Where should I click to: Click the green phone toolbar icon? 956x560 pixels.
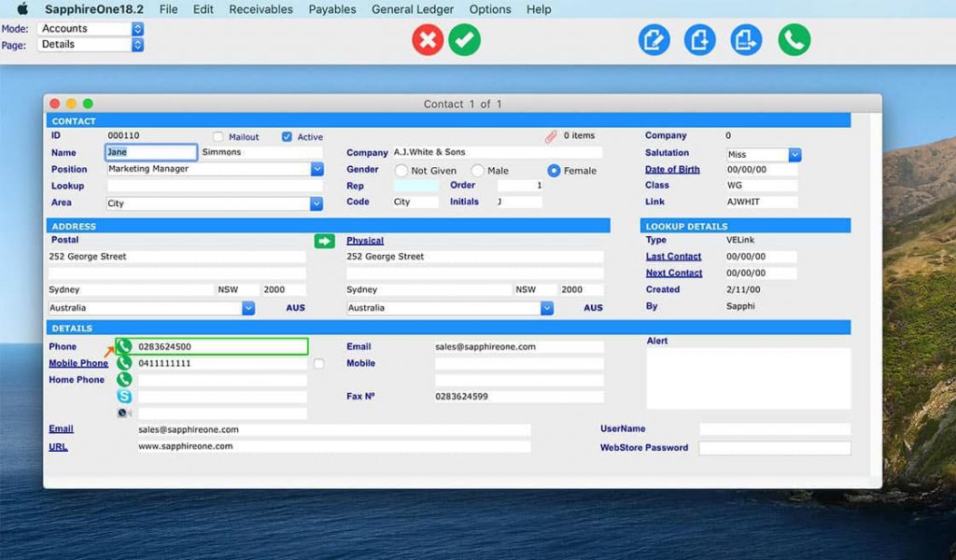(794, 40)
